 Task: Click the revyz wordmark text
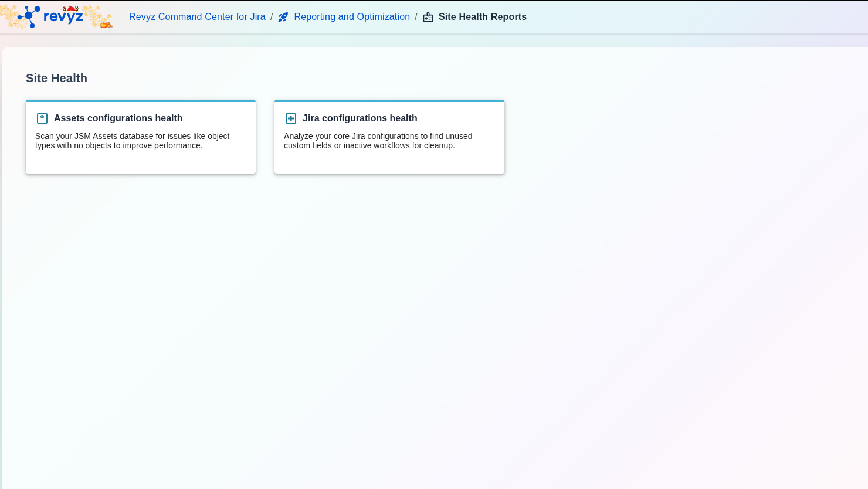63,18
